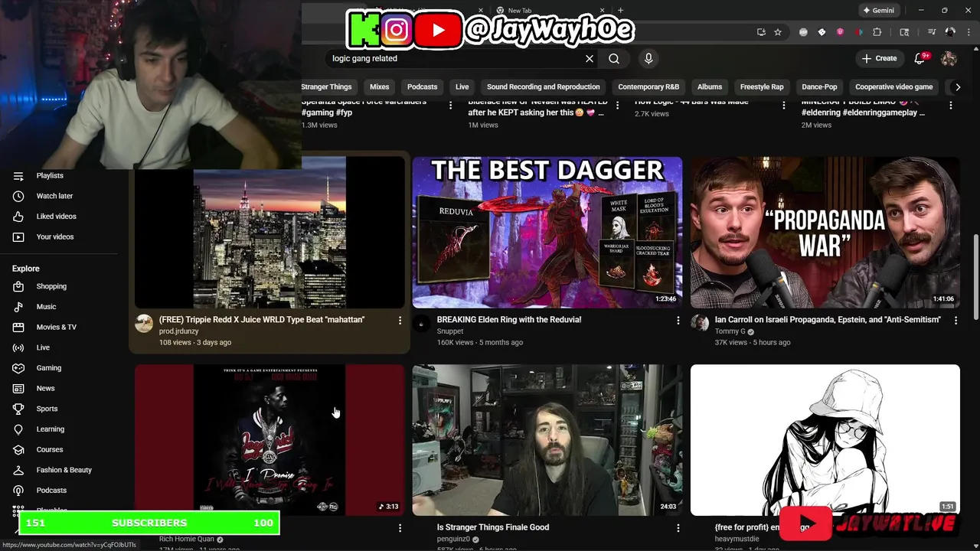Select the Albums filter chip
This screenshot has height=551, width=980.
point(710,87)
